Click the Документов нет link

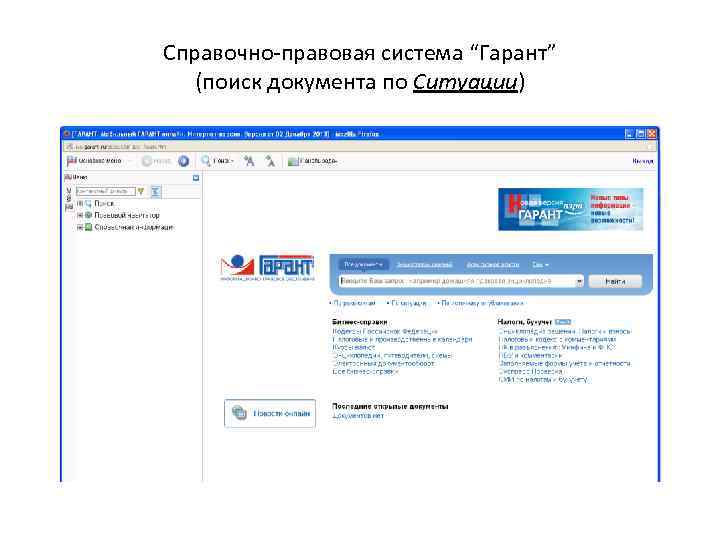click(358, 416)
